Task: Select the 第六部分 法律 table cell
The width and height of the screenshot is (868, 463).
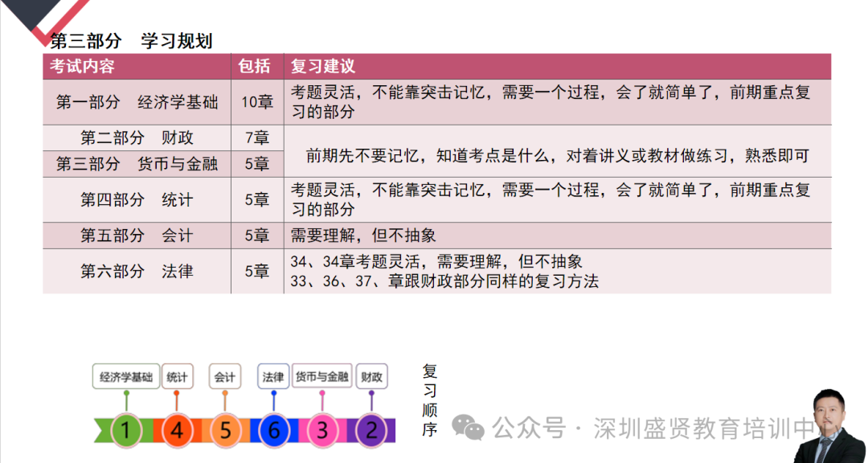Action: (137, 272)
